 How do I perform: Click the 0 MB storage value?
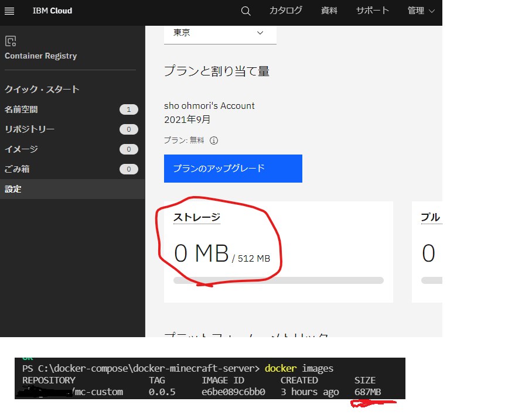point(201,253)
